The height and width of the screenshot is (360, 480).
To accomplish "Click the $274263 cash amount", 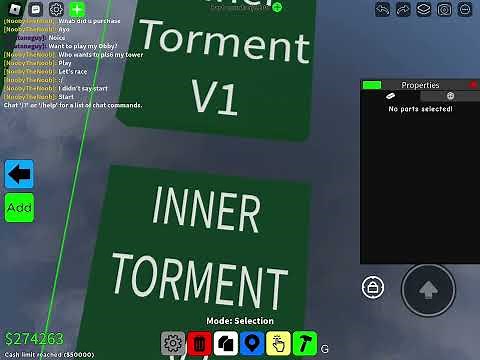I will pos(34,339).
